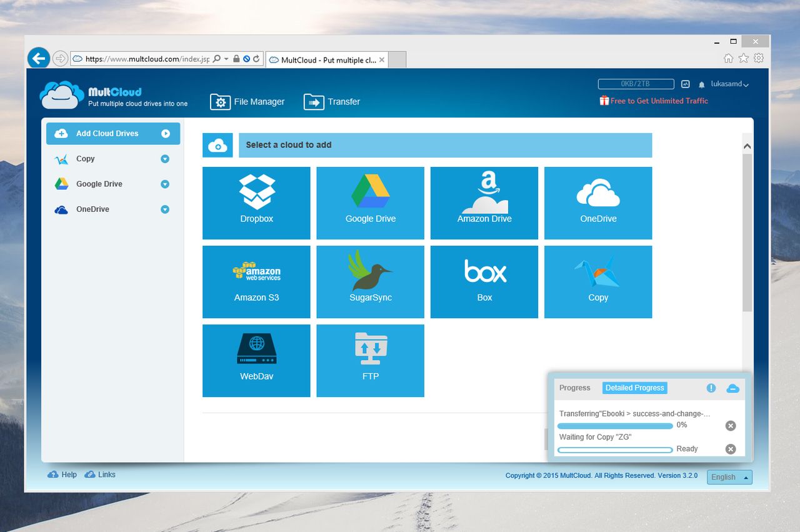Viewport: 800px width, 532px height.
Task: Click the blocked content icon in address bar
Action: coord(246,59)
